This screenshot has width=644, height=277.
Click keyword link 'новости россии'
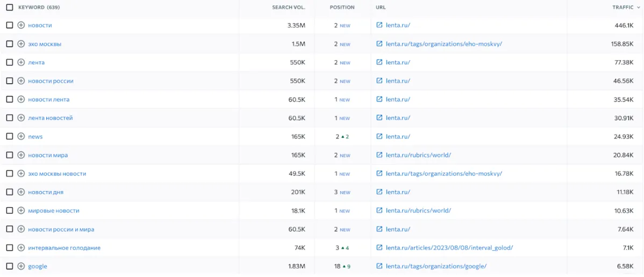click(51, 81)
